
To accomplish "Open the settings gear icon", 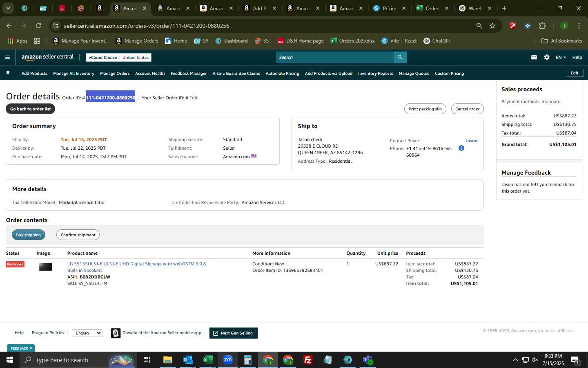I will (546, 57).
